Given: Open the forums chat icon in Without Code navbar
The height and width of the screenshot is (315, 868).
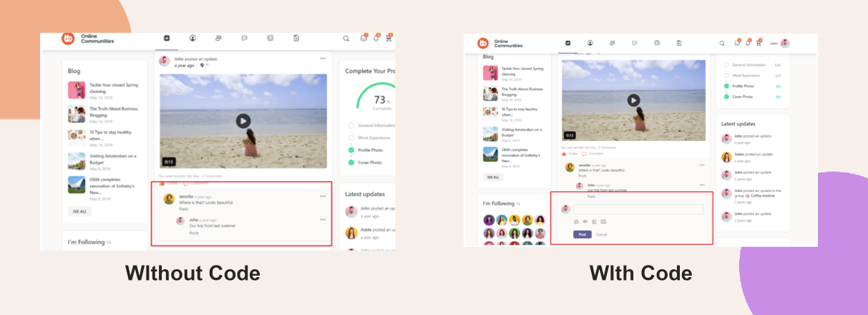Looking at the screenshot, I should coord(244,38).
